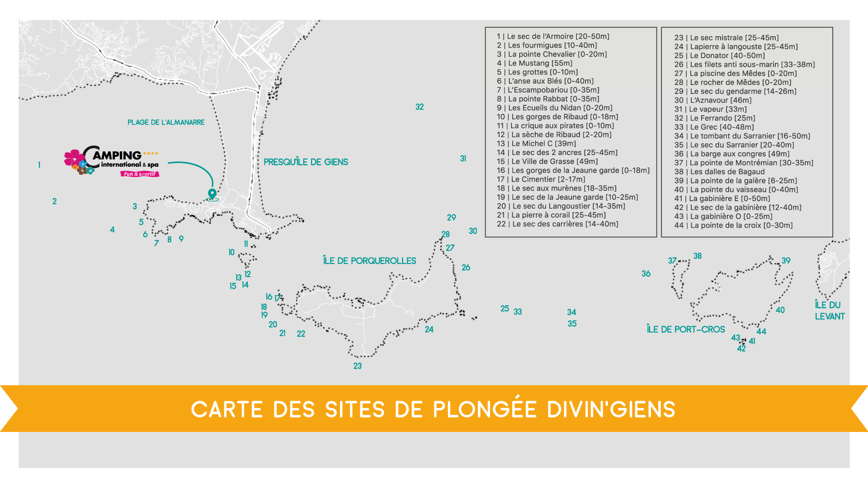Click legend entry Le sec des carrières

tap(557, 224)
